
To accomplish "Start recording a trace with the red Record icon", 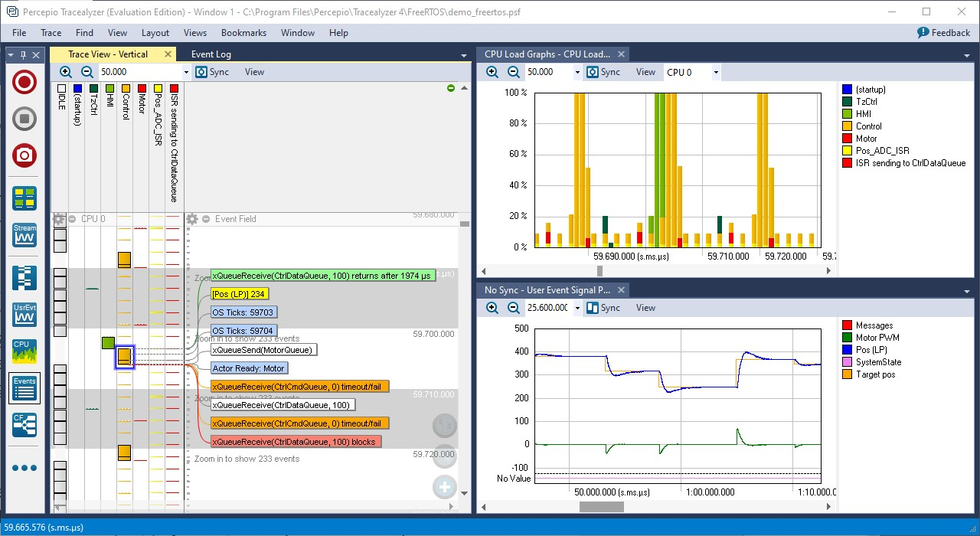I will pos(24,82).
